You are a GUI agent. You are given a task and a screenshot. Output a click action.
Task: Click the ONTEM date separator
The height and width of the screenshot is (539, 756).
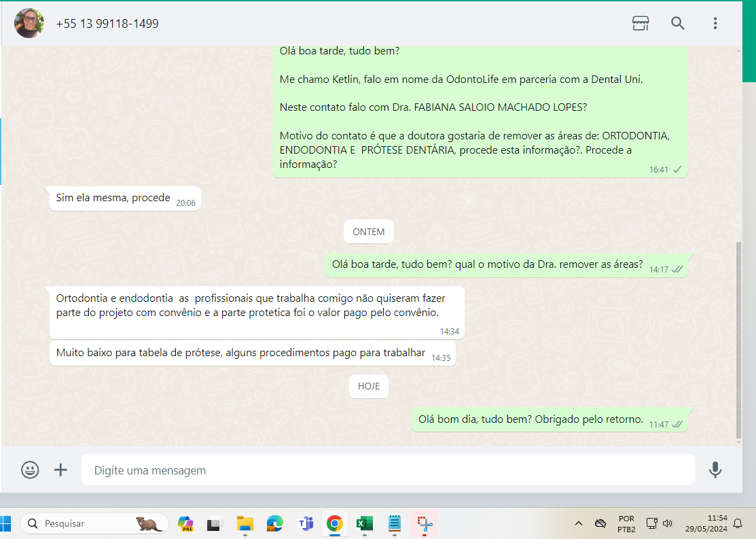(368, 232)
